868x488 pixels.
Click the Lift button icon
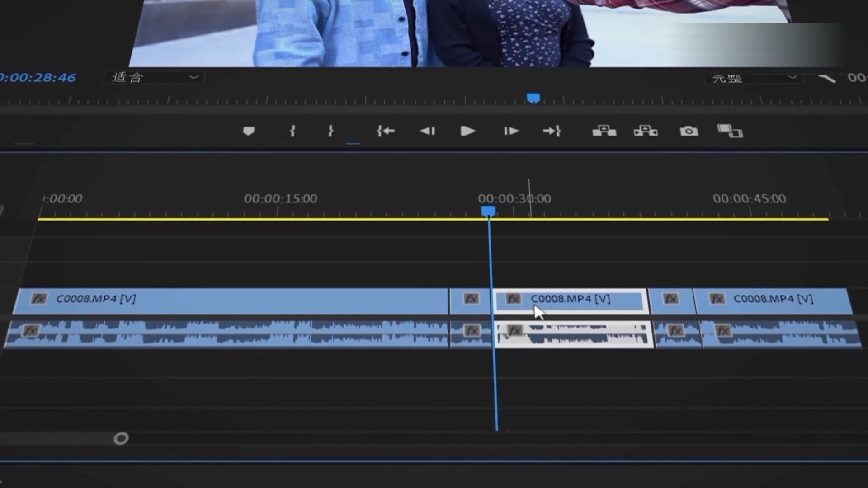pyautogui.click(x=604, y=131)
